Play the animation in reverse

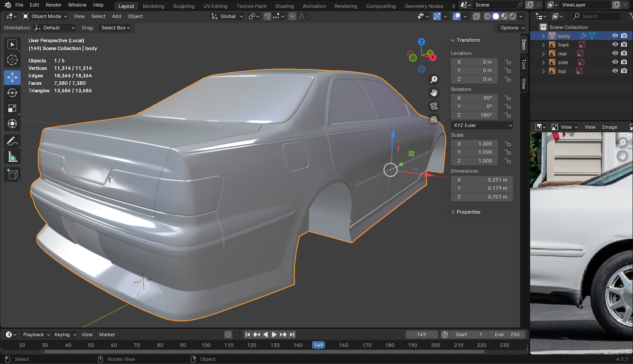pos(266,335)
